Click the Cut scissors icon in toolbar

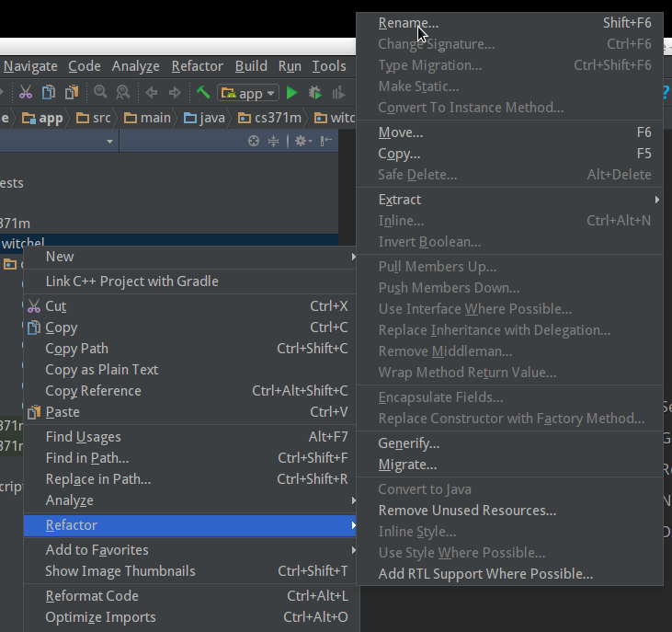(x=26, y=92)
